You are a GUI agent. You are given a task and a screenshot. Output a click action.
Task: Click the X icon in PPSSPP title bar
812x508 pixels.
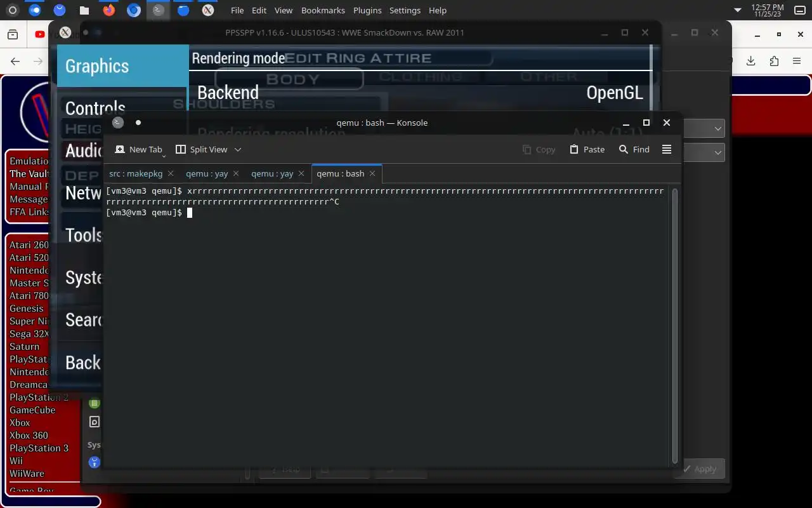(x=65, y=32)
